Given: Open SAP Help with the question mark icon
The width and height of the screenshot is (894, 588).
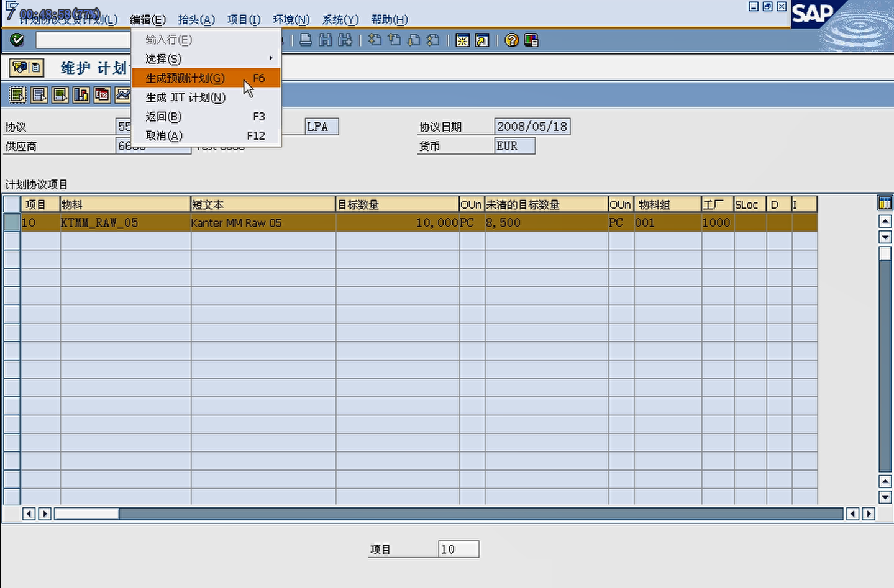Looking at the screenshot, I should click(511, 40).
